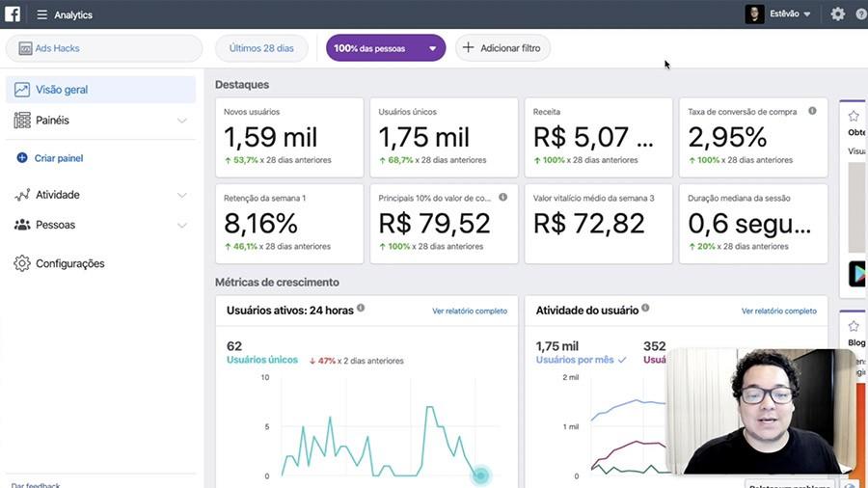
Task: Click the Configurações gear icon
Action: click(x=22, y=263)
